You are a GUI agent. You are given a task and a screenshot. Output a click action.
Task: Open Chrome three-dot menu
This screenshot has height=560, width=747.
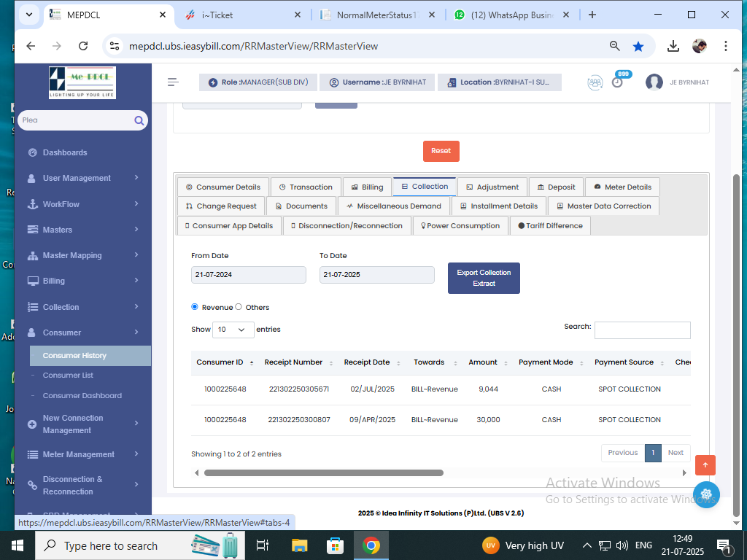coord(726,46)
